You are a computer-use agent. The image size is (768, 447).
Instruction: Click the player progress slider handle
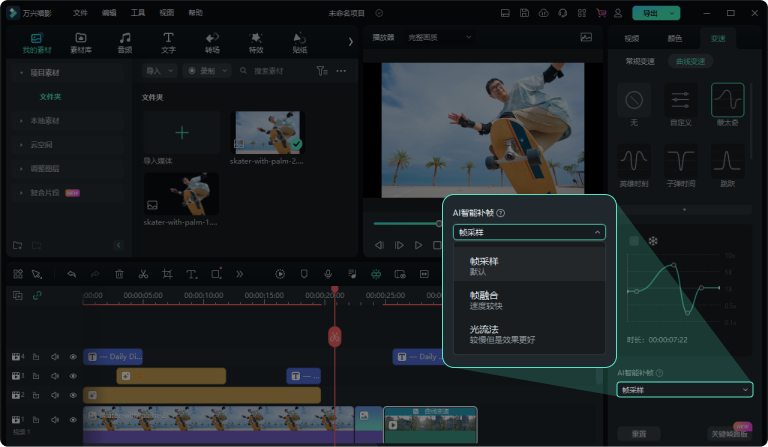[439, 224]
